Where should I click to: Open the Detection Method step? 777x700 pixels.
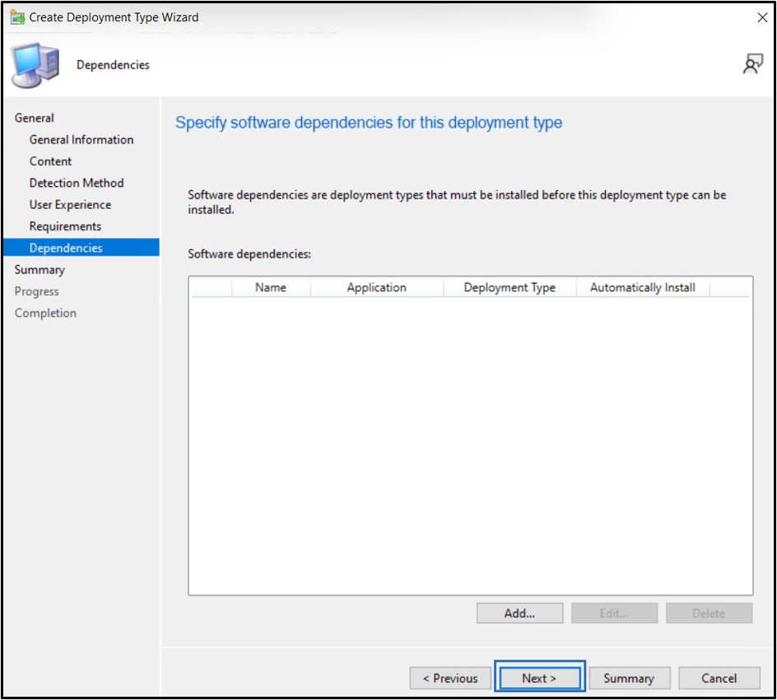point(77,183)
